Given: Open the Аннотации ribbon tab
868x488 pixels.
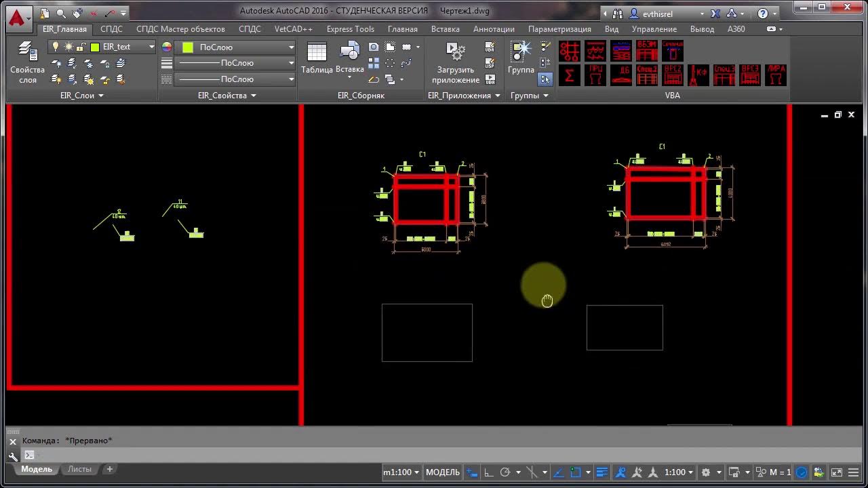Looking at the screenshot, I should pyautogui.click(x=494, y=29).
